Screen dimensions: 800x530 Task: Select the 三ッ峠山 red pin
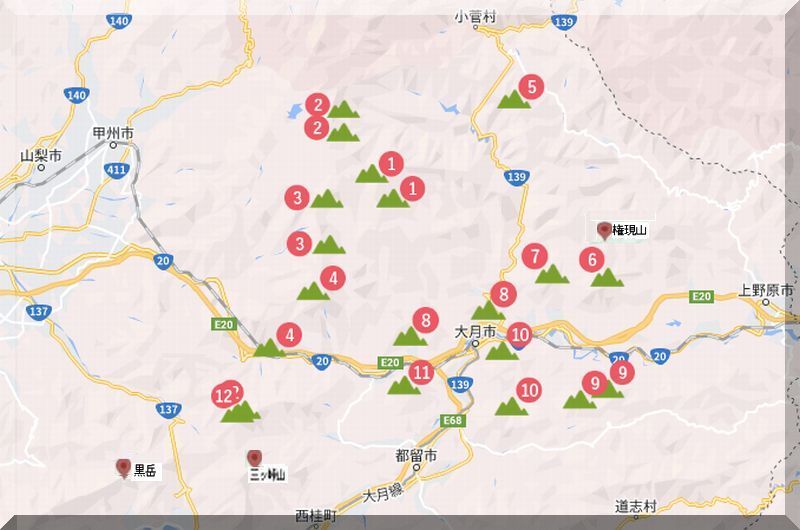[x=254, y=459]
